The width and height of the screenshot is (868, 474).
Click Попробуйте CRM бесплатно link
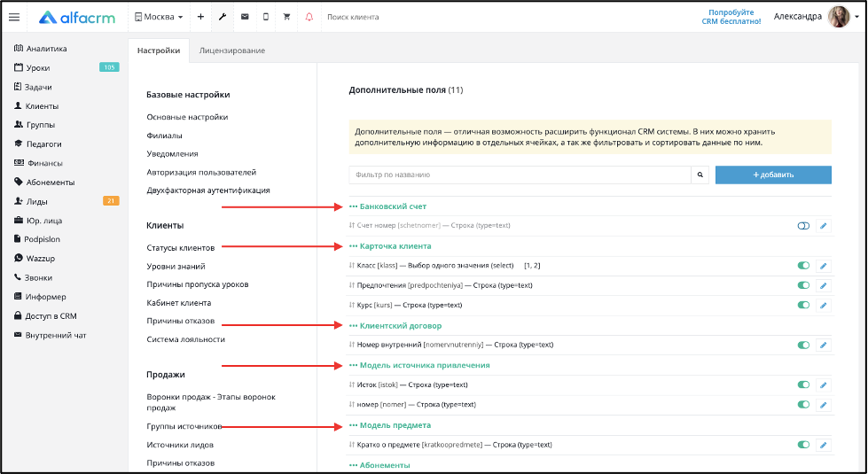point(731,17)
